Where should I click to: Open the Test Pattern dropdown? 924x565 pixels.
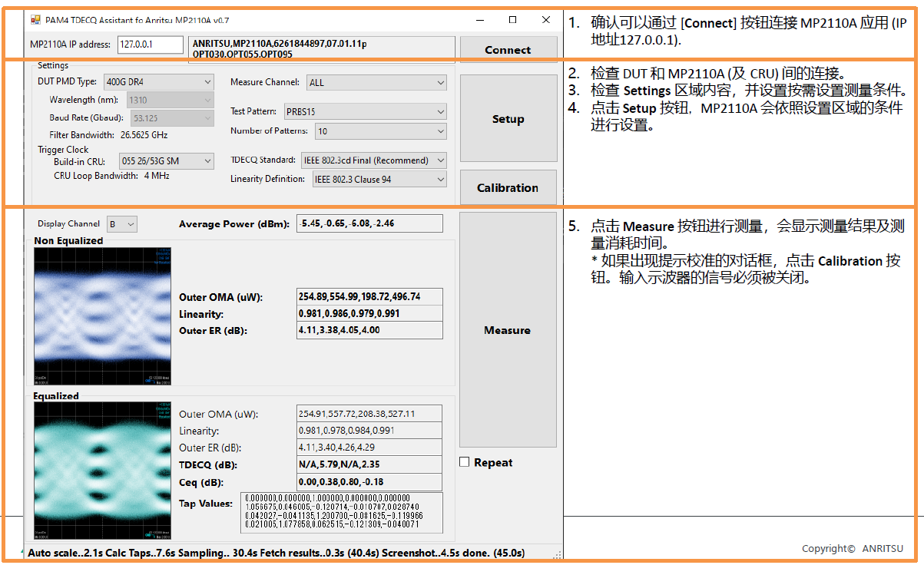365,112
